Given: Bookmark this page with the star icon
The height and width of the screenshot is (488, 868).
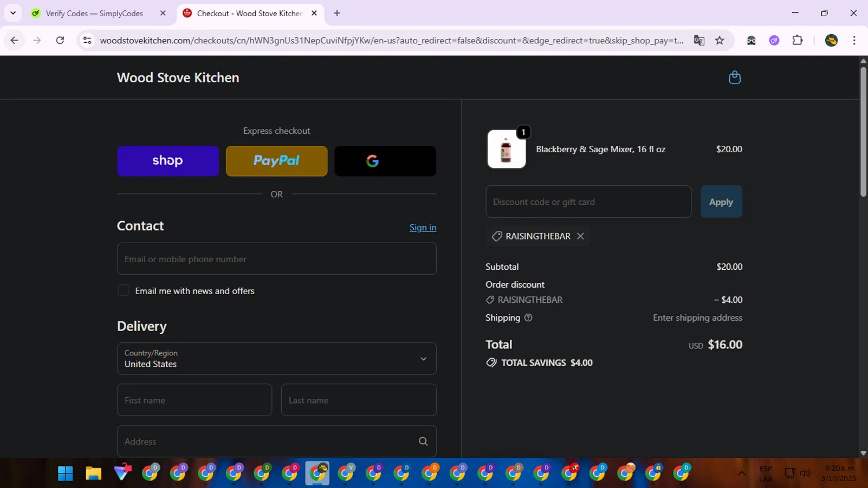Looking at the screenshot, I should click(719, 41).
